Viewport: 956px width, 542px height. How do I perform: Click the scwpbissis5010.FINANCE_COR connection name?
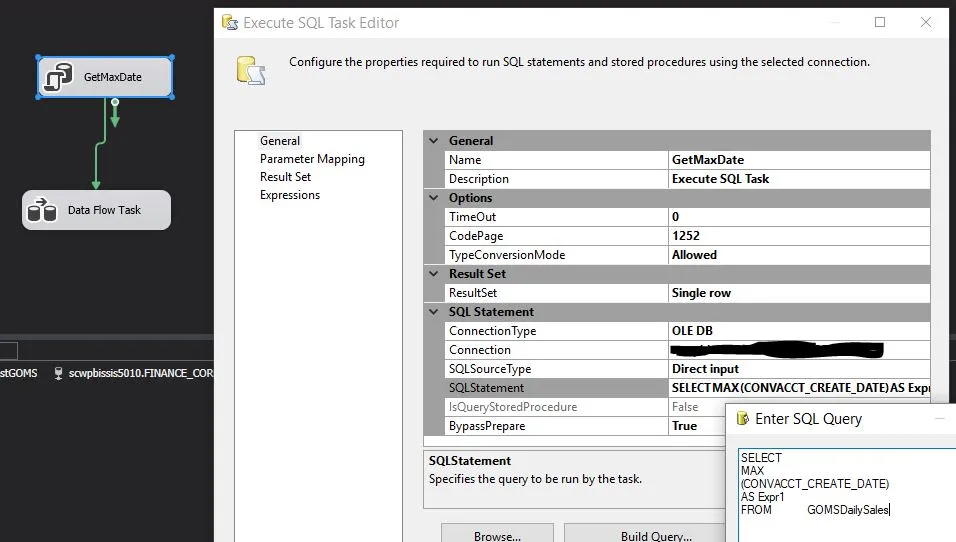point(141,373)
